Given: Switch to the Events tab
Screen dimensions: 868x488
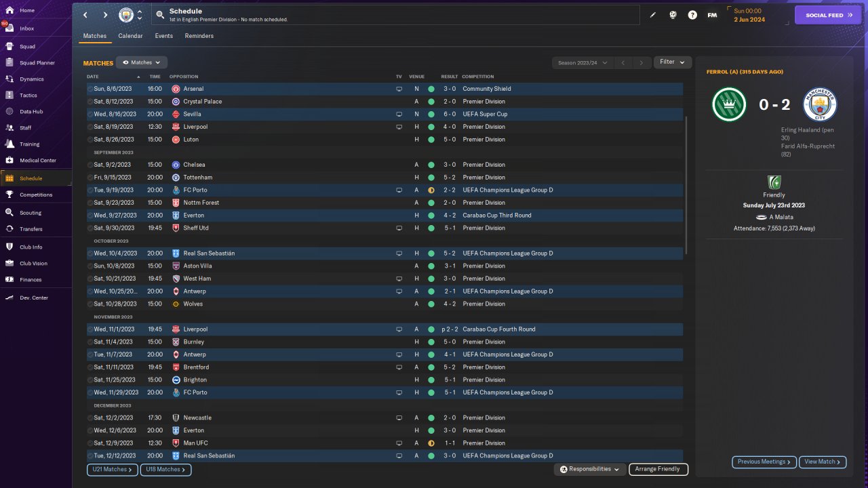Looking at the screenshot, I should pos(163,36).
